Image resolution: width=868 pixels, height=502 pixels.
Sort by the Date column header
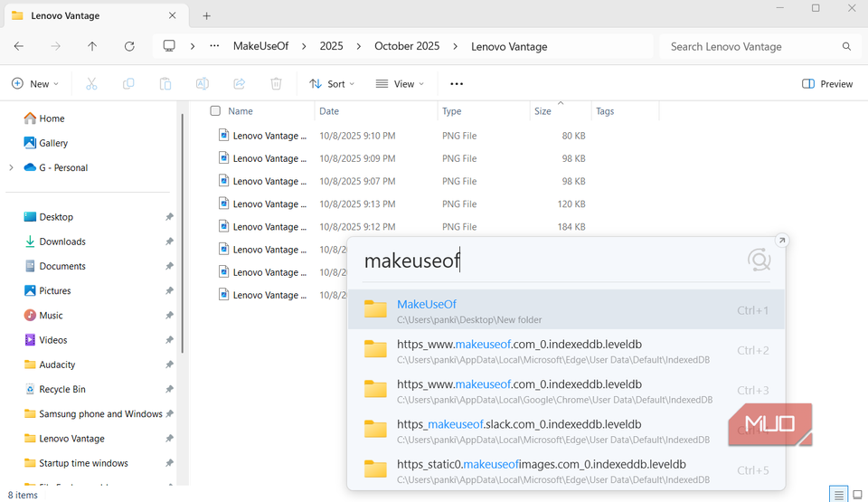tap(329, 111)
